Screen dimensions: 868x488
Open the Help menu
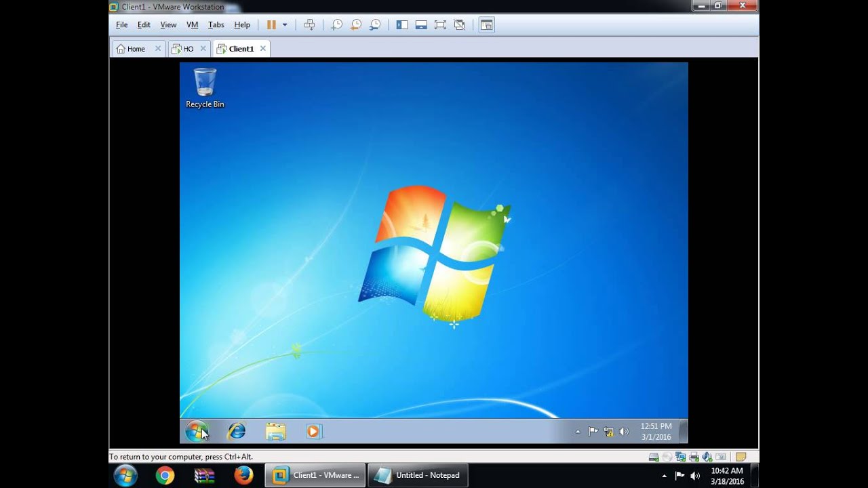[242, 24]
